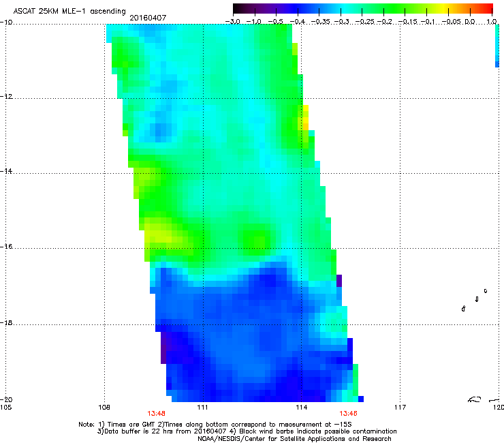This screenshot has height=443, width=504.
Task: Click the yellow section of the color bar
Action: click(442, 8)
